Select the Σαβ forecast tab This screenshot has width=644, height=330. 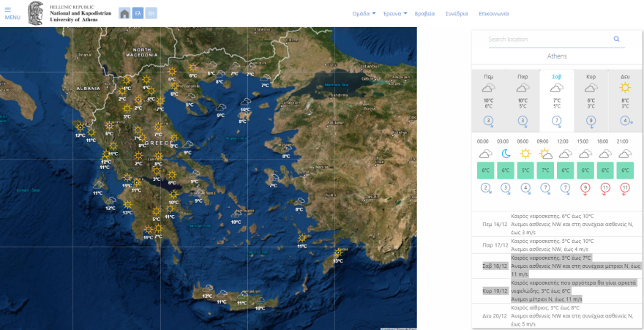(557, 101)
